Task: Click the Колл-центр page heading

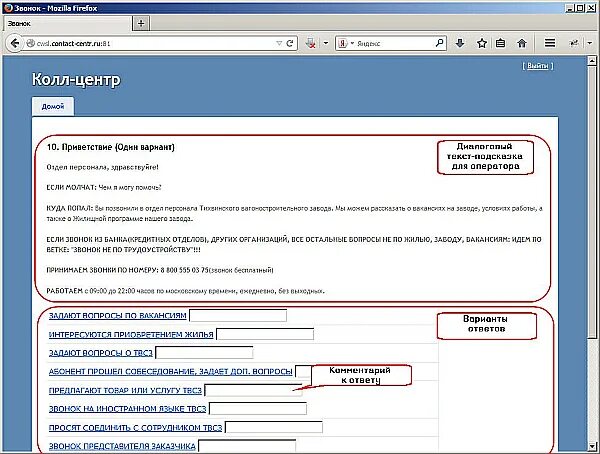Action: point(76,79)
